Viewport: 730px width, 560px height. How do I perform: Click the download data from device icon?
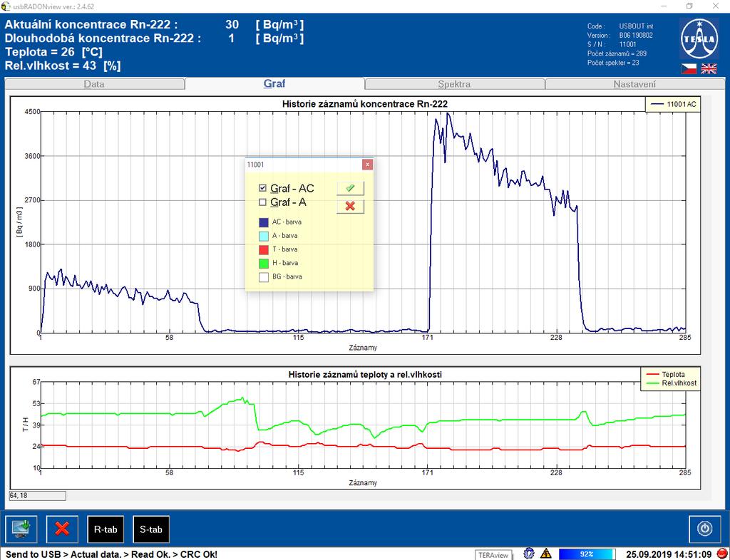click(x=21, y=529)
